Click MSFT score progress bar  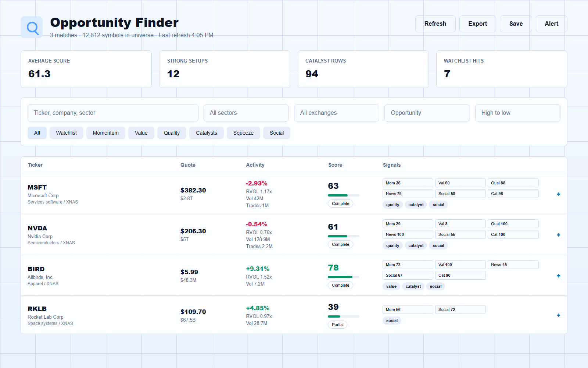(x=344, y=195)
